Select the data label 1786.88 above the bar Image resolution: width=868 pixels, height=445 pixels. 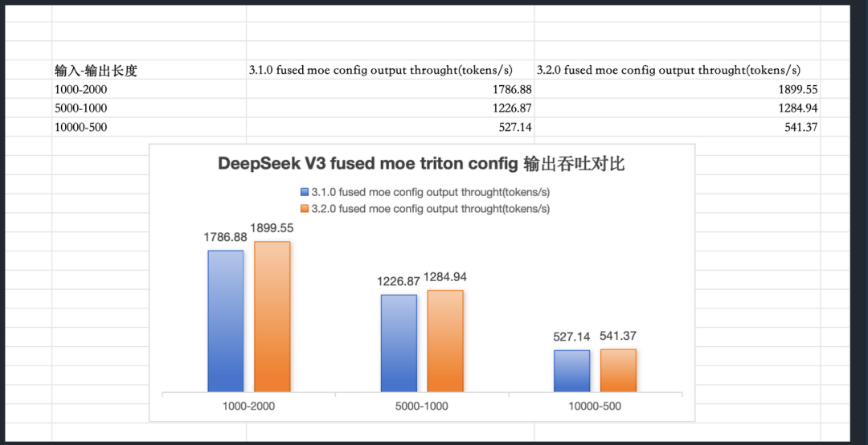pos(225,237)
